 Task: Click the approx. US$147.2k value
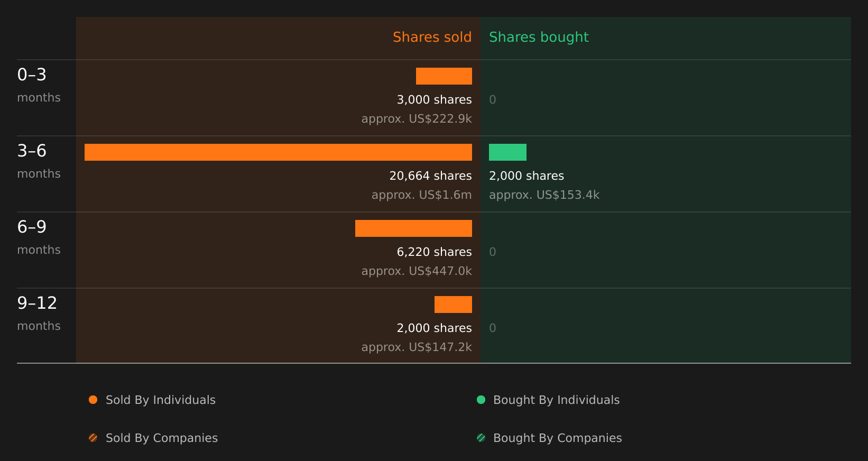pyautogui.click(x=417, y=347)
